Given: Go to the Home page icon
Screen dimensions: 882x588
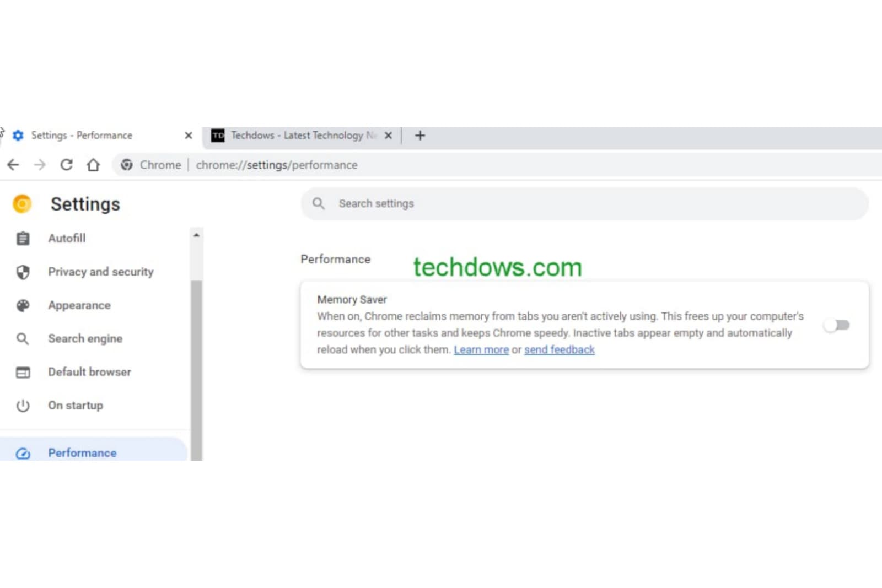Looking at the screenshot, I should tap(93, 165).
